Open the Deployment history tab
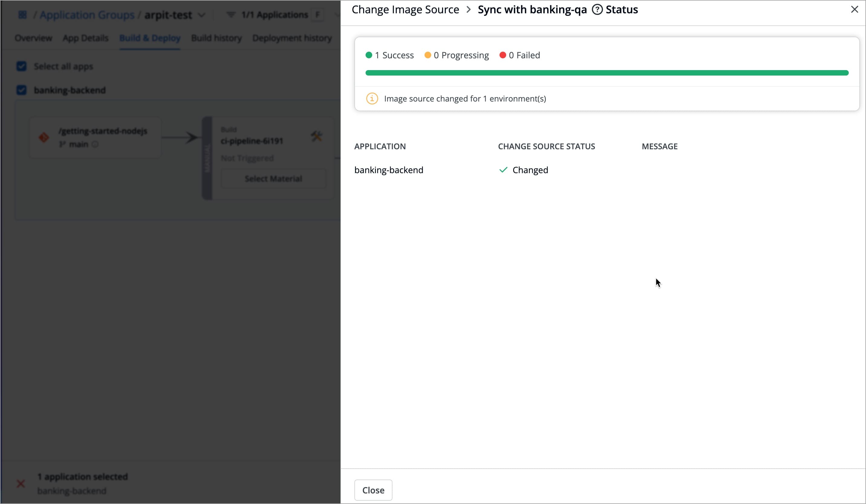This screenshot has width=866, height=504. [x=292, y=38]
